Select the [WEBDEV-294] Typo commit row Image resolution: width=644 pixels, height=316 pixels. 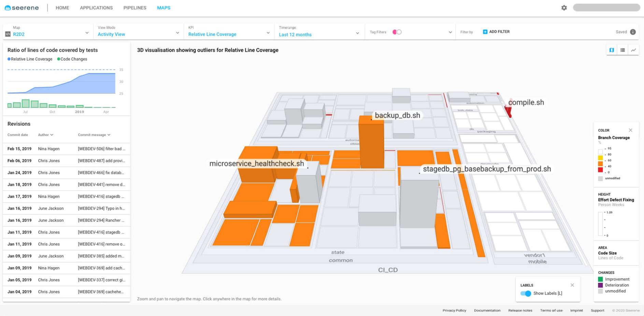point(67,208)
